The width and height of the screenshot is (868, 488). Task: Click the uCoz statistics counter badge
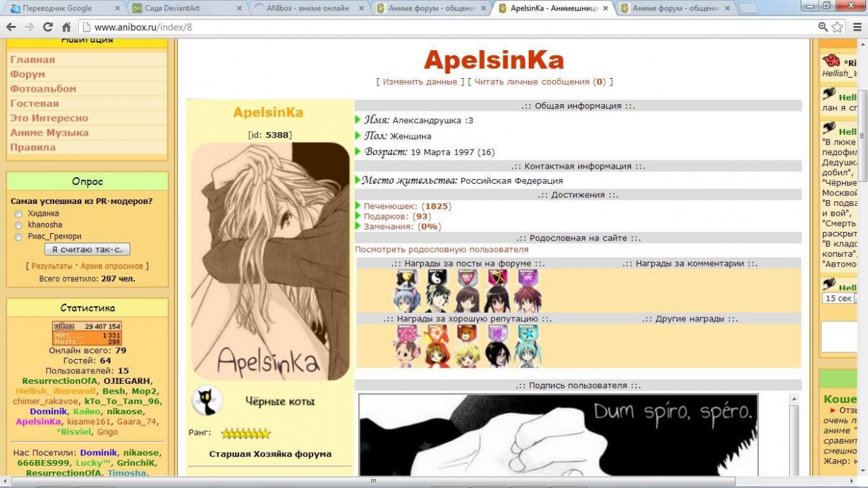click(87, 333)
